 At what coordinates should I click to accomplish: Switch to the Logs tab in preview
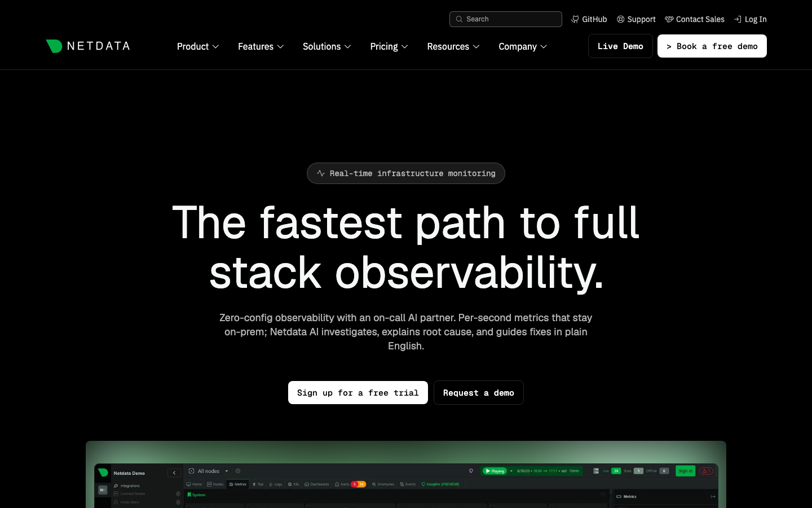276,484
